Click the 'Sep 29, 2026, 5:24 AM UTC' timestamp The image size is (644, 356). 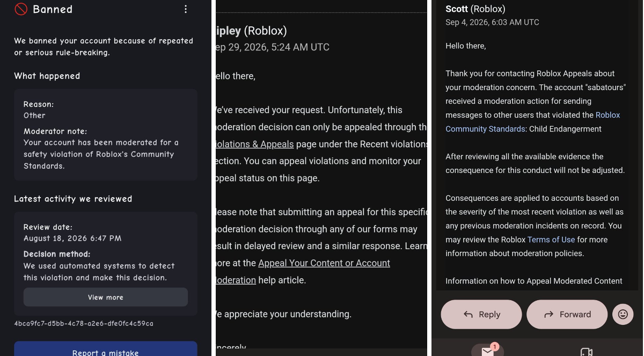coord(272,47)
